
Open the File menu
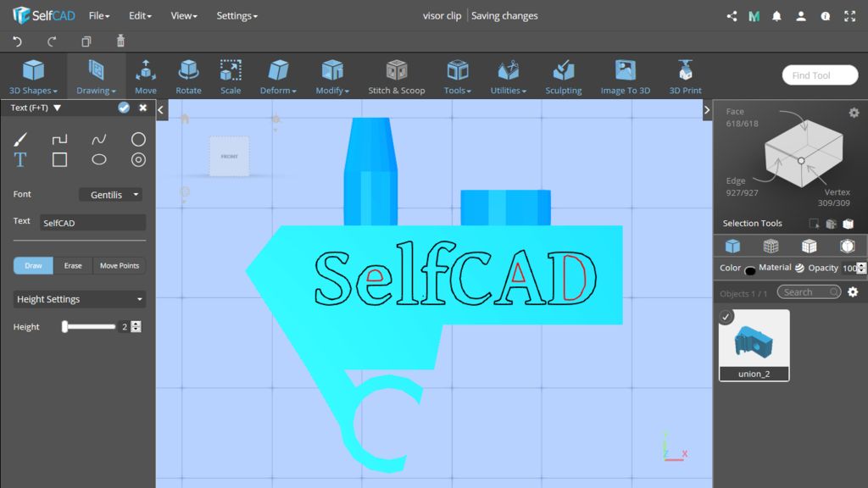click(x=99, y=16)
